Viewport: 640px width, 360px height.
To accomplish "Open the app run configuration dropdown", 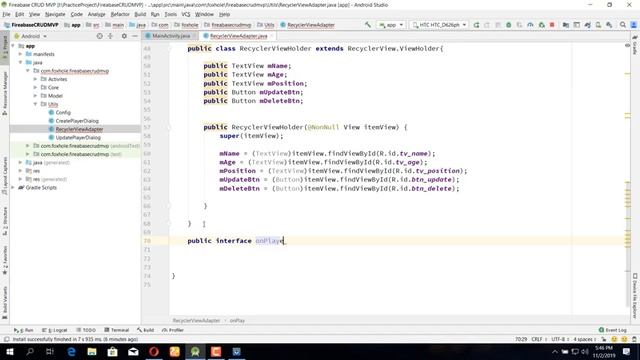I will click(391, 25).
